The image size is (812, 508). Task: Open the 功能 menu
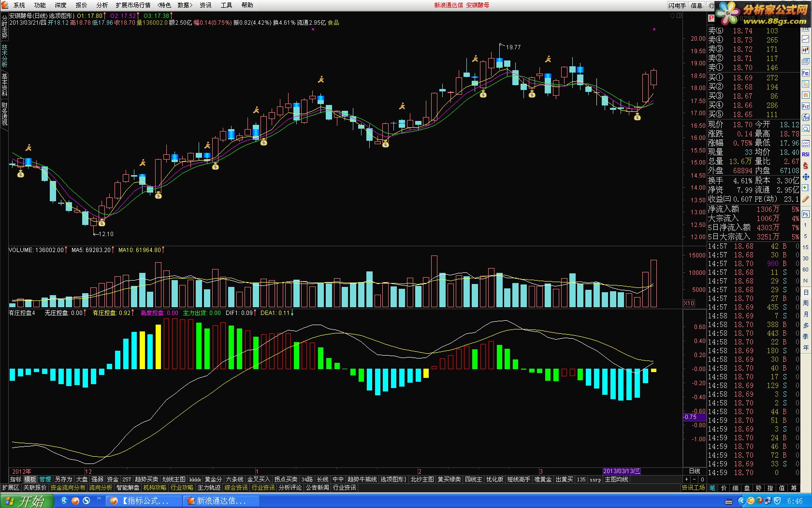click(40, 5)
